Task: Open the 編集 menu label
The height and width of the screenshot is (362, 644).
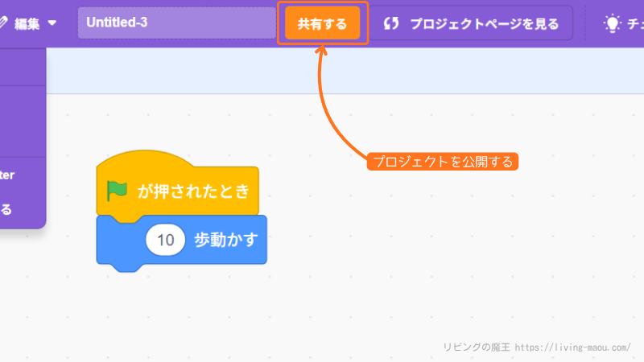Action: pyautogui.click(x=28, y=23)
